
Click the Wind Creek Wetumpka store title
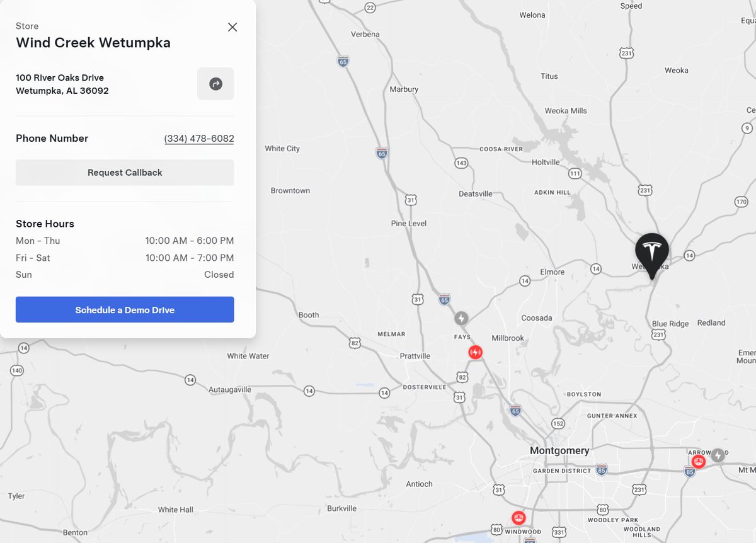pos(93,43)
